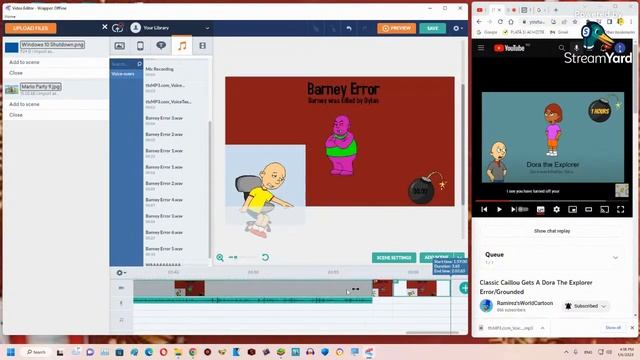Seek on the YouTube video progress bar

pos(551,201)
